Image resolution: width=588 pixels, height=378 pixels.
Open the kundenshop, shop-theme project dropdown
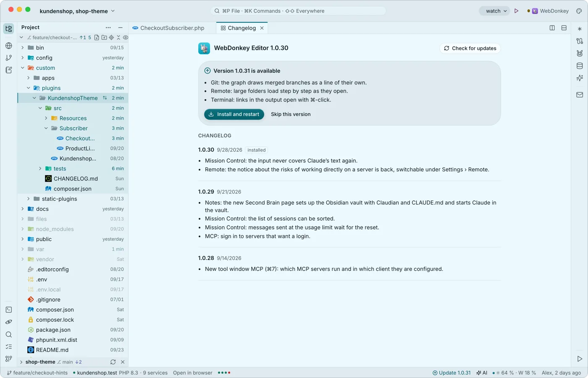[x=77, y=11]
